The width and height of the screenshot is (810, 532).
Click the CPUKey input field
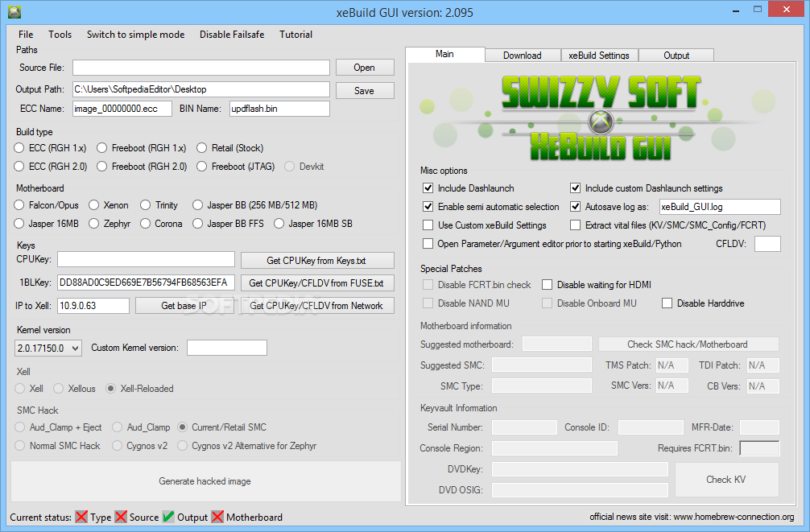(147, 259)
